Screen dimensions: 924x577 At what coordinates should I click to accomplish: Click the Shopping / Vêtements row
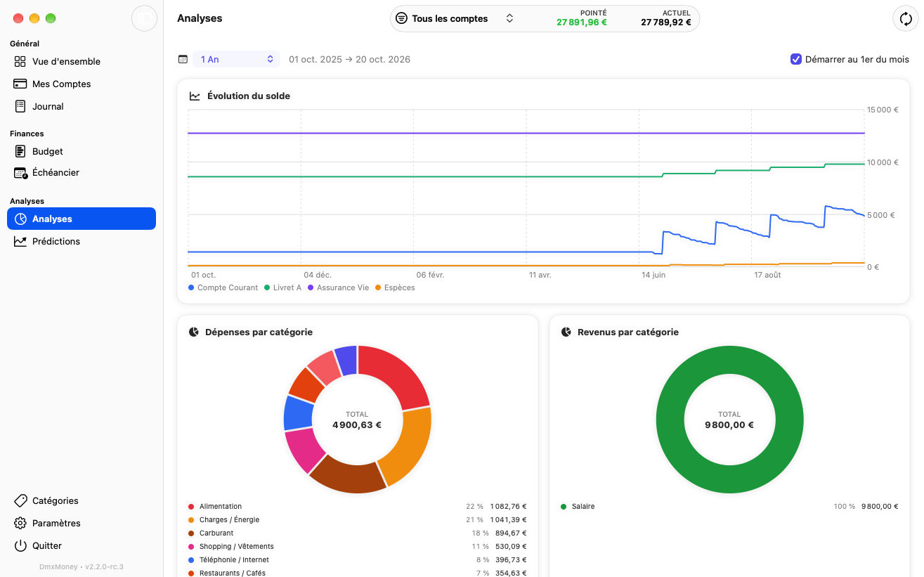357,546
